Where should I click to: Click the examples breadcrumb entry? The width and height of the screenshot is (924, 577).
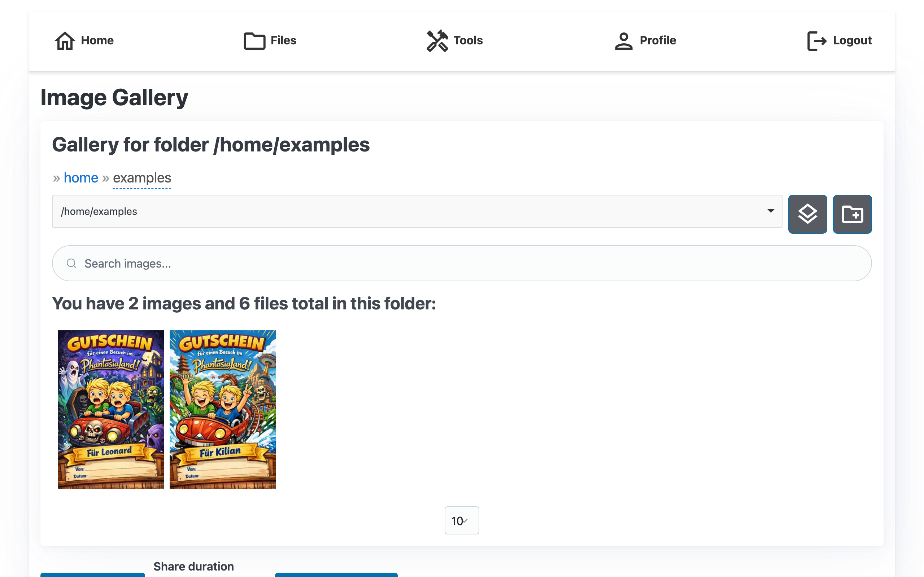pyautogui.click(x=141, y=178)
